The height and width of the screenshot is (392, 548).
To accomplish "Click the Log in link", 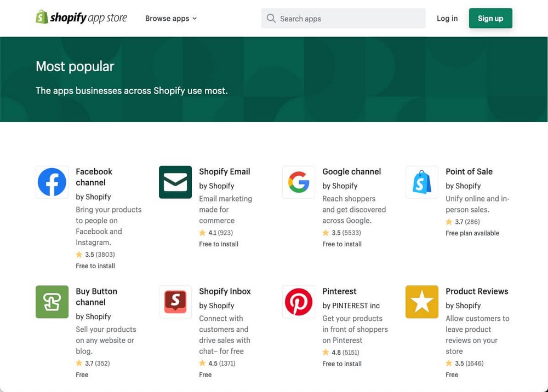I will point(447,19).
